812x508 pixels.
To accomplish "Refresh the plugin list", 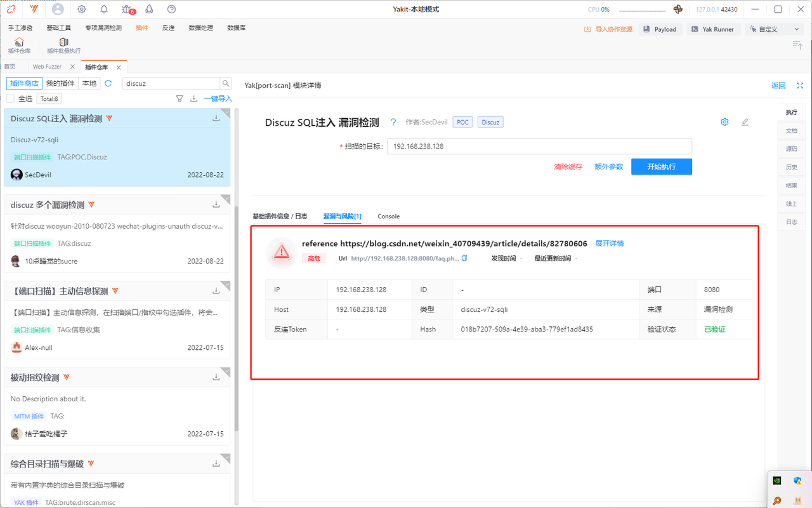I will pos(108,83).
